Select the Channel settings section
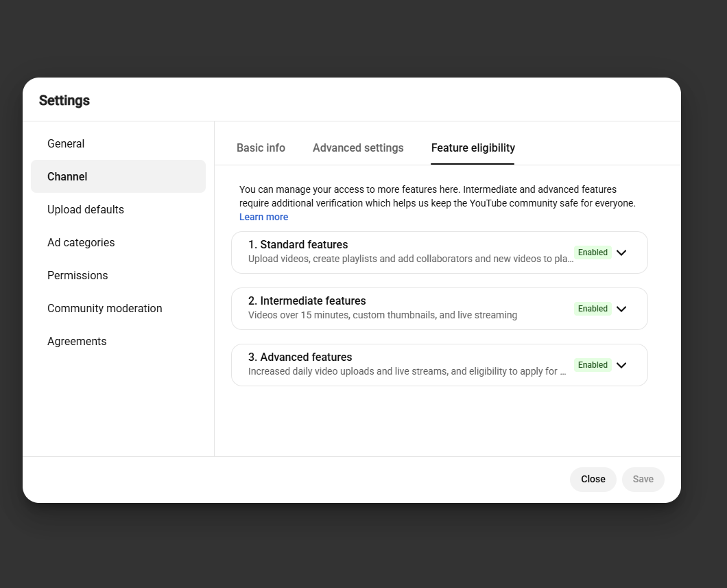This screenshot has width=727, height=588. (118, 177)
